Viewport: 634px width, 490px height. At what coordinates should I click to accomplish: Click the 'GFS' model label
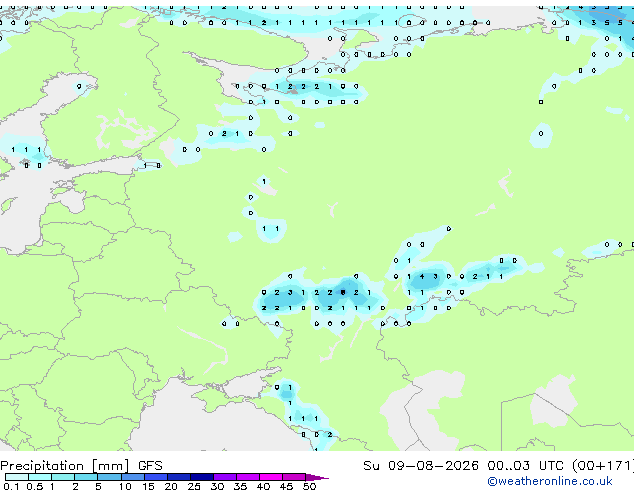(150, 466)
